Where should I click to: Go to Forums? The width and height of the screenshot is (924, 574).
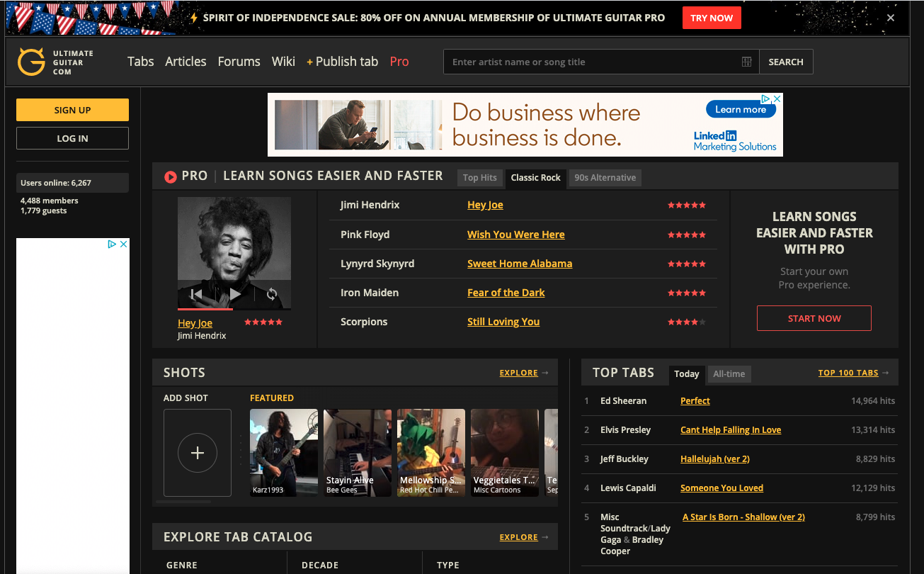239,62
